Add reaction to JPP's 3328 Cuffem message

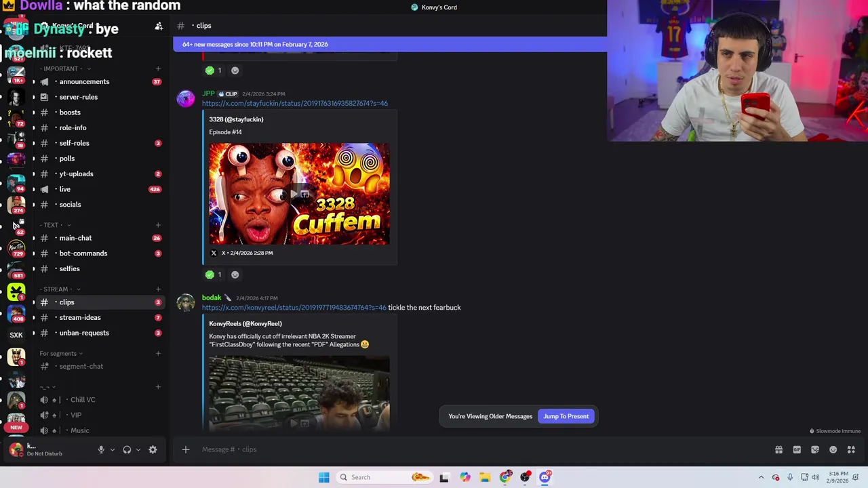[235, 274]
